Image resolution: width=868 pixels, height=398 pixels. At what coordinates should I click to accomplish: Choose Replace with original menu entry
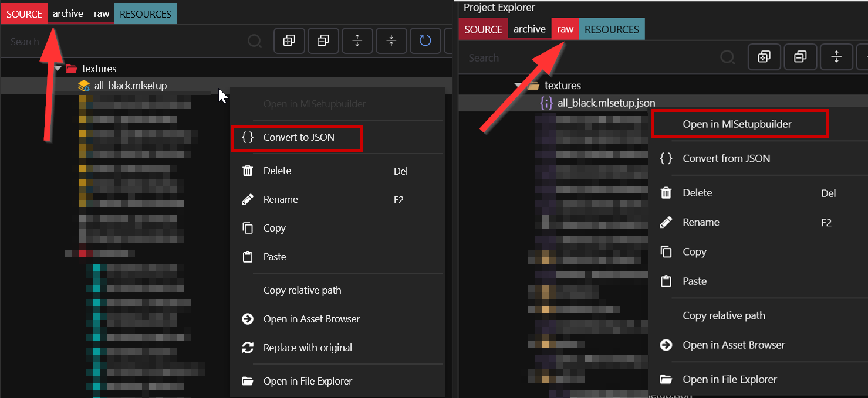click(x=308, y=348)
